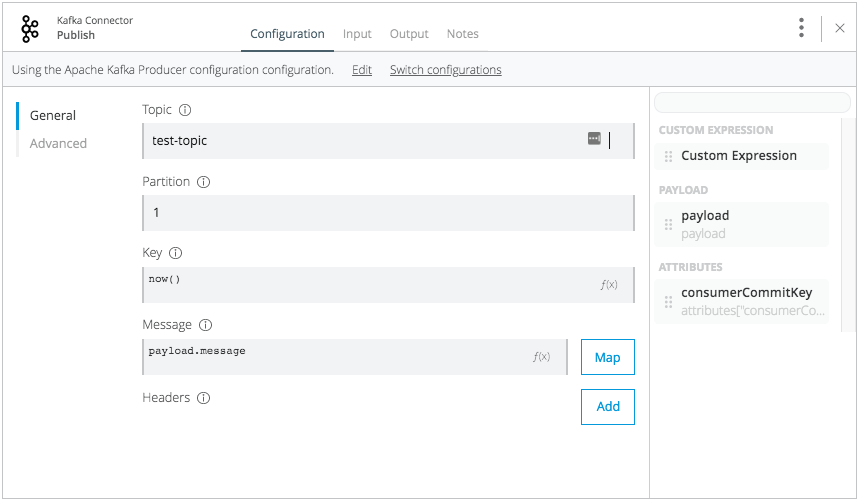Open the Output tab
The width and height of the screenshot is (858, 500).
[409, 34]
